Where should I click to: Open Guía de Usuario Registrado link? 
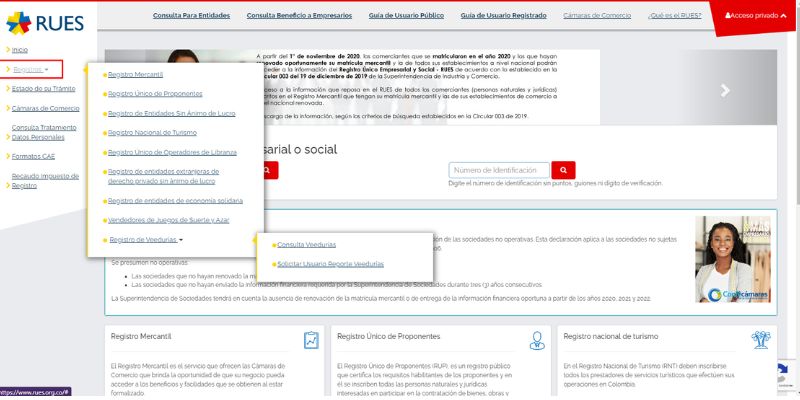tap(504, 16)
